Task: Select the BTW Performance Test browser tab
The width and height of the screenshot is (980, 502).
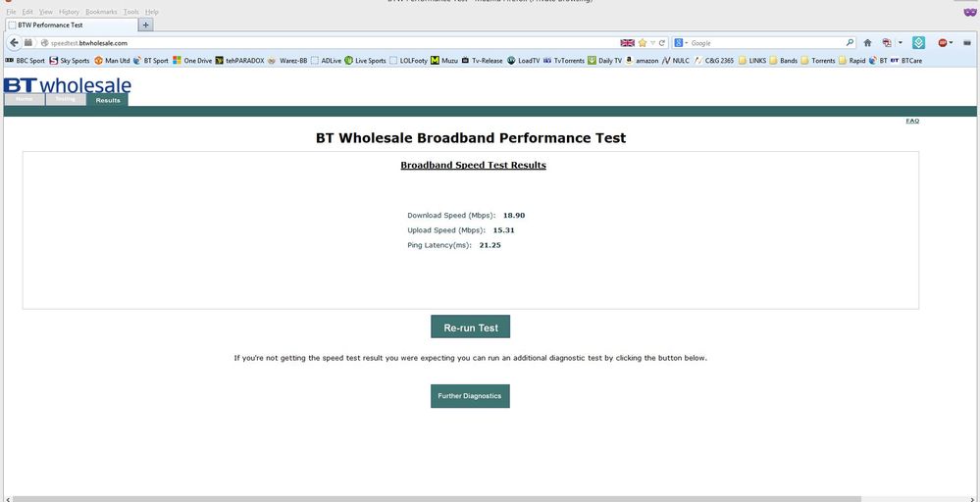Action: 72,25
